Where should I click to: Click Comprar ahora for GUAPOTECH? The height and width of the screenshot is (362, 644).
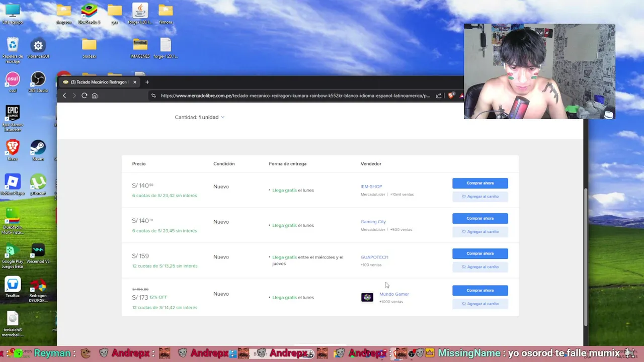(480, 253)
